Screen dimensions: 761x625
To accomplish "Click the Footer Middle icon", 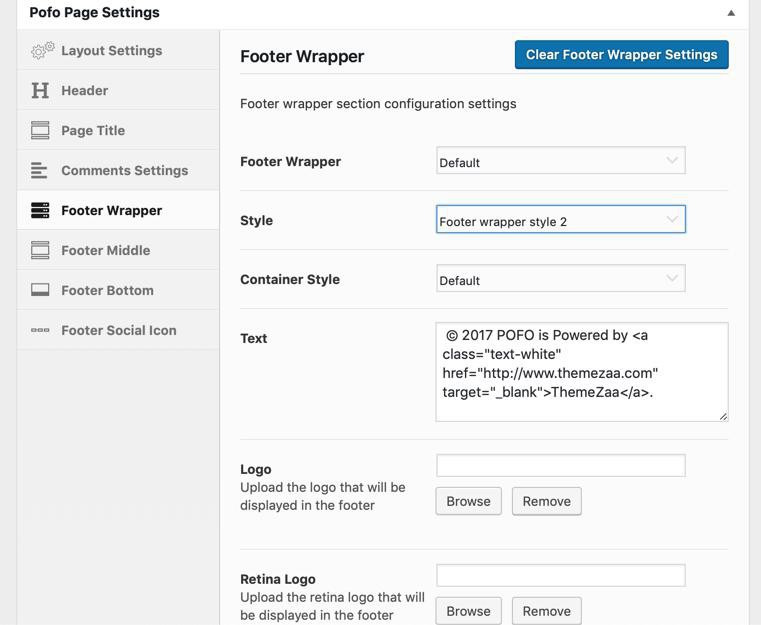I will pos(40,251).
